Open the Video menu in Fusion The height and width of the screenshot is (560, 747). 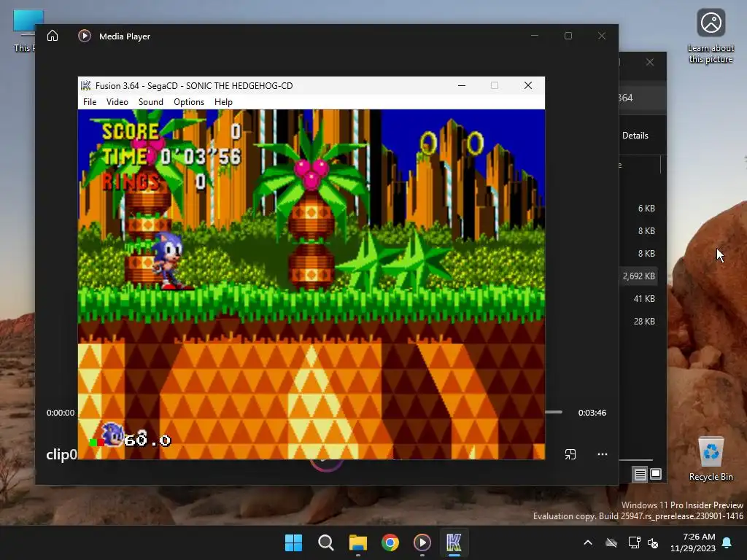point(117,102)
